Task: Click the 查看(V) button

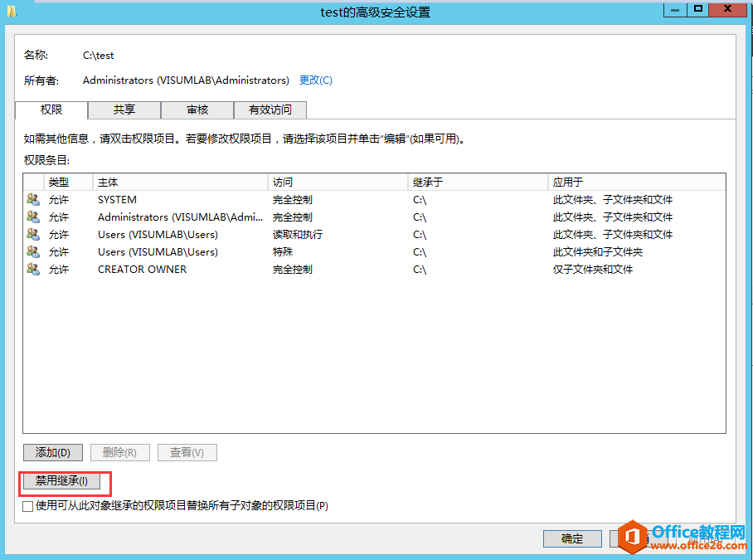Action: [187, 452]
